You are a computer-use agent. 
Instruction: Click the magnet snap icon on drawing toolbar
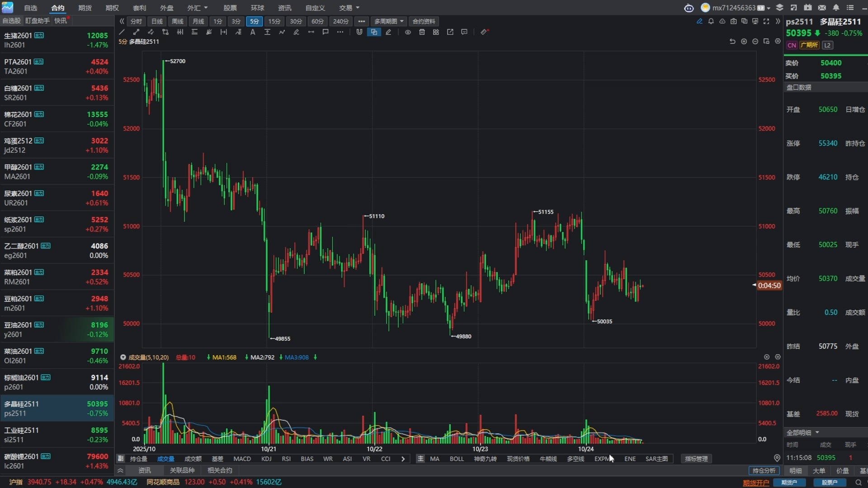point(359,32)
